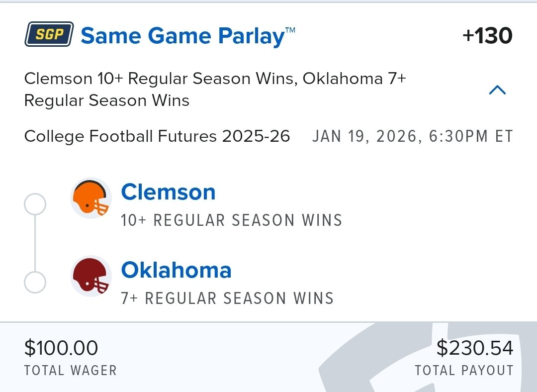The image size is (537, 392).
Task: Click the $230.54 total payout amount
Action: click(x=474, y=347)
